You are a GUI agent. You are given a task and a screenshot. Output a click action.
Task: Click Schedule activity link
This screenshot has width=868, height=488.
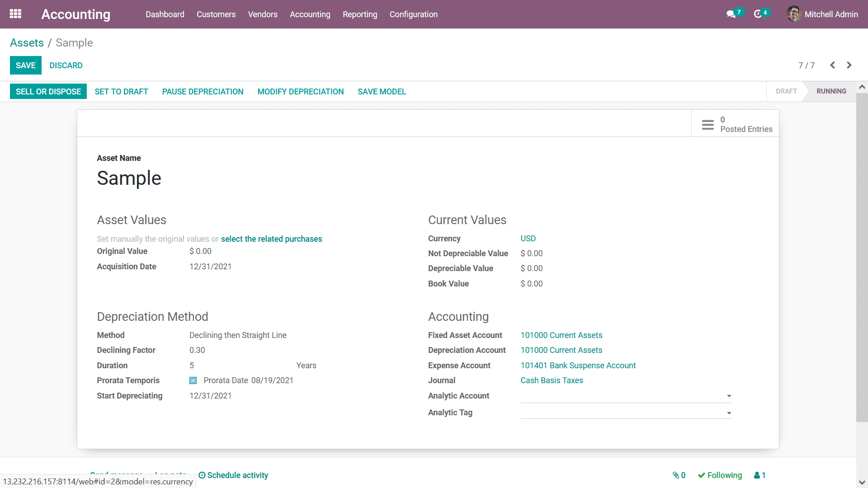(x=233, y=475)
